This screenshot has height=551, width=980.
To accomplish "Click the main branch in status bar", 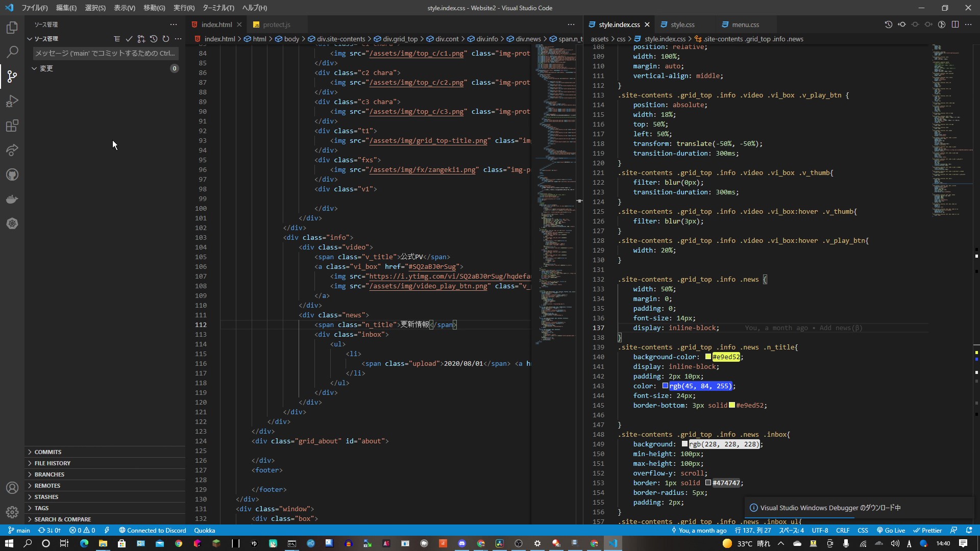I will pos(19,530).
